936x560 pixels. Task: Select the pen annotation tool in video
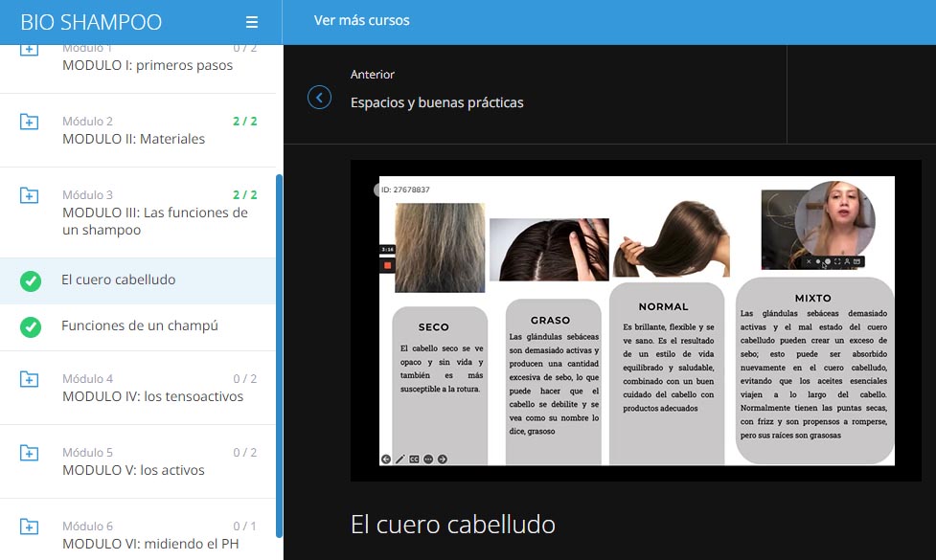(400, 459)
